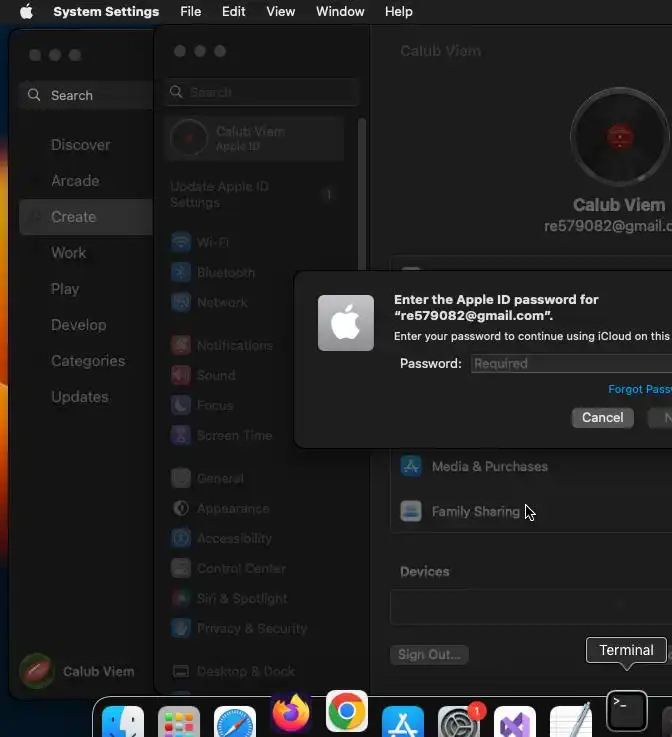Open Work in the App Store sidebar
Screen dimensions: 672x737
pyautogui.click(x=69, y=253)
